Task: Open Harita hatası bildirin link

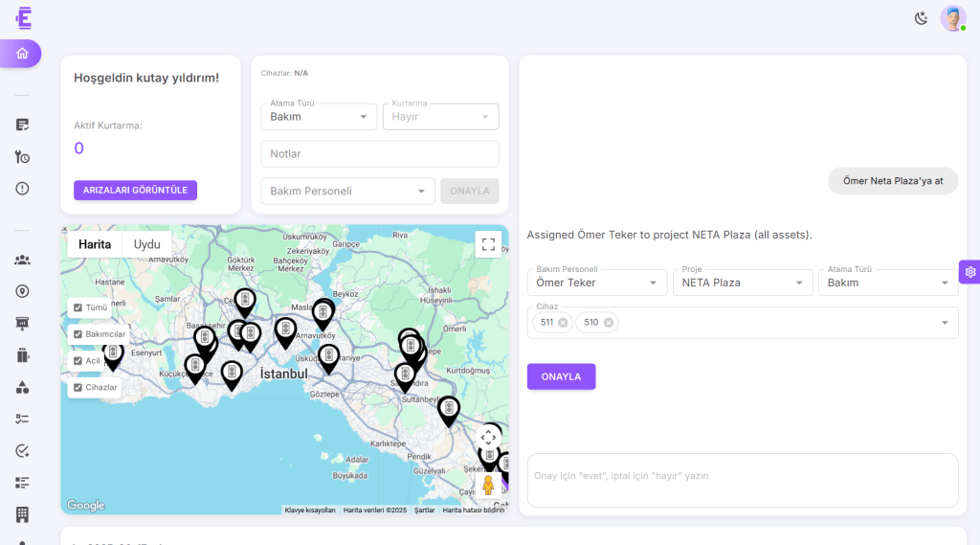Action: tap(473, 510)
